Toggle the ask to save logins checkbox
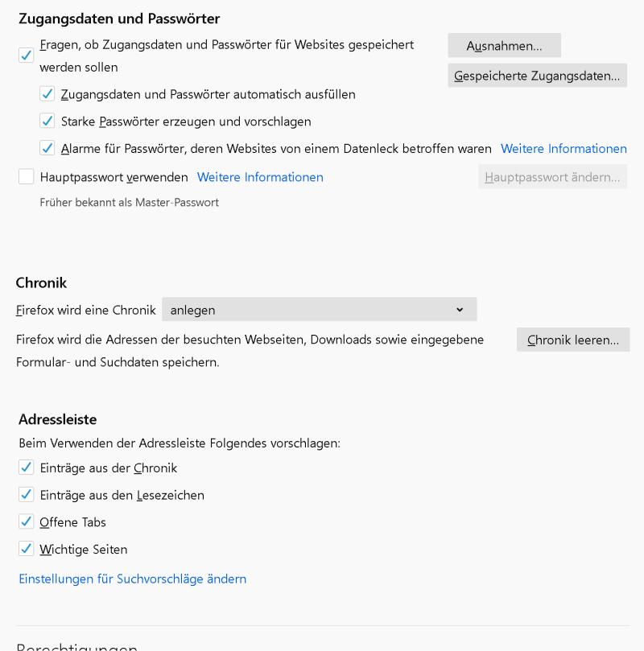644x651 pixels. click(x=27, y=56)
